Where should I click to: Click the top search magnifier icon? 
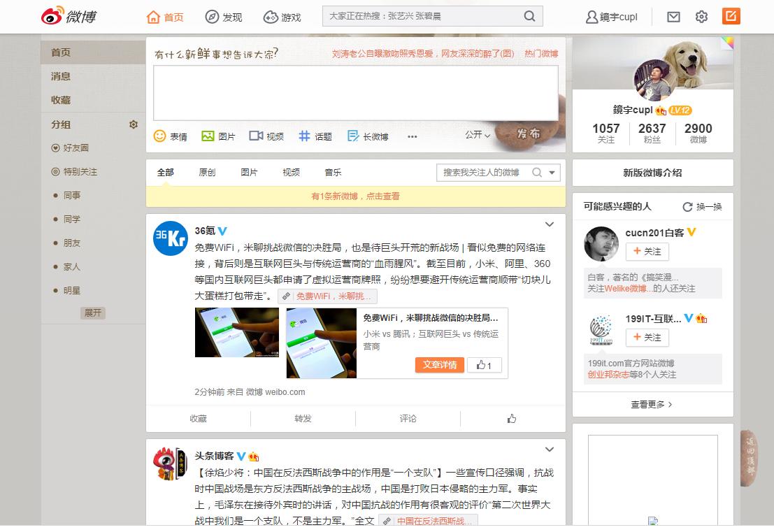529,16
